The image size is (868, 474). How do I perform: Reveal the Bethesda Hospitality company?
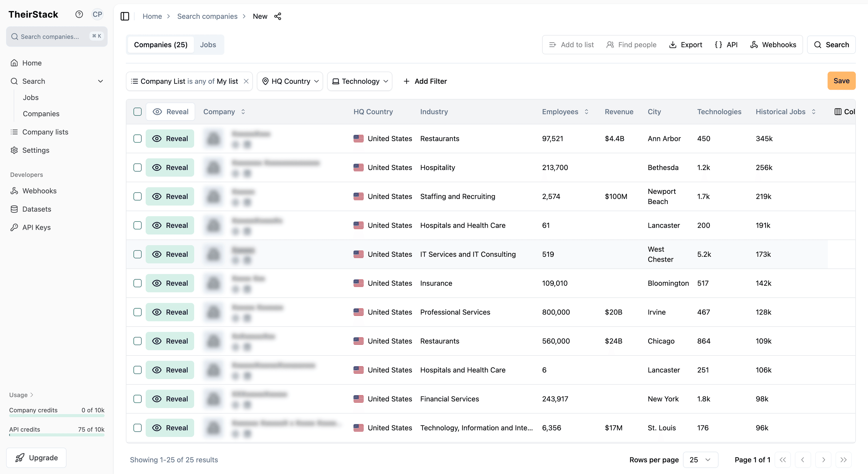170,167
